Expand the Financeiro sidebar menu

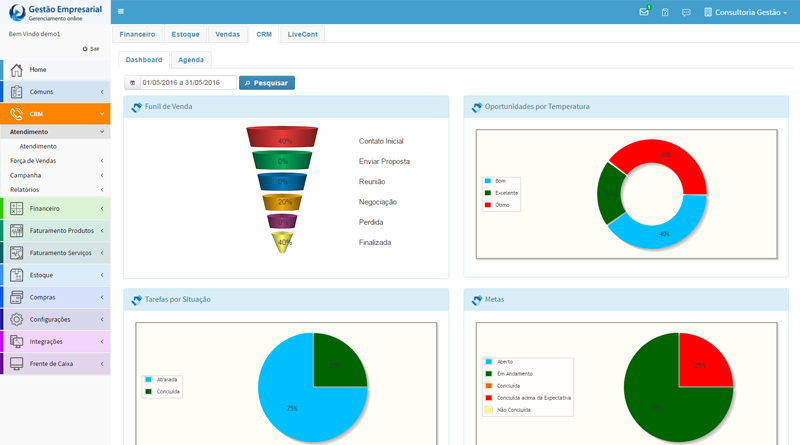tap(55, 208)
